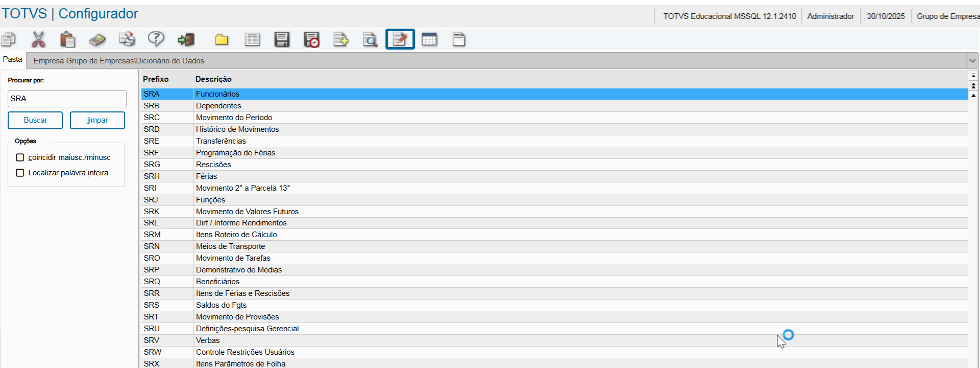Enable Localizar palavra inteira checkbox
The width and height of the screenshot is (980, 368).
pyautogui.click(x=20, y=173)
